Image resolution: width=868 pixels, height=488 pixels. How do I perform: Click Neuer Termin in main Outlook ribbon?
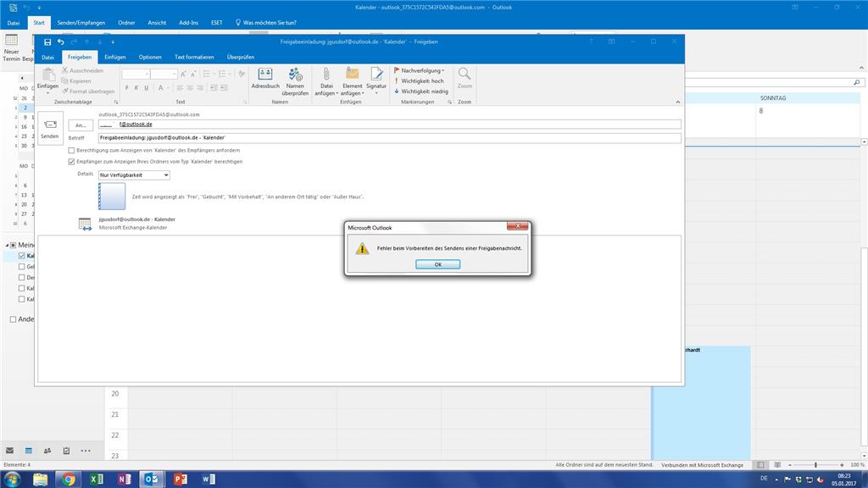pos(11,47)
